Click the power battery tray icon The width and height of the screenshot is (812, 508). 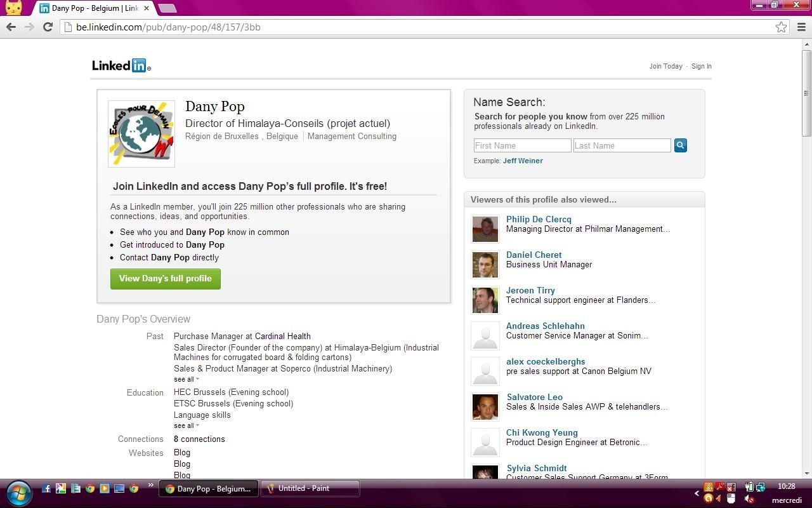point(749,487)
